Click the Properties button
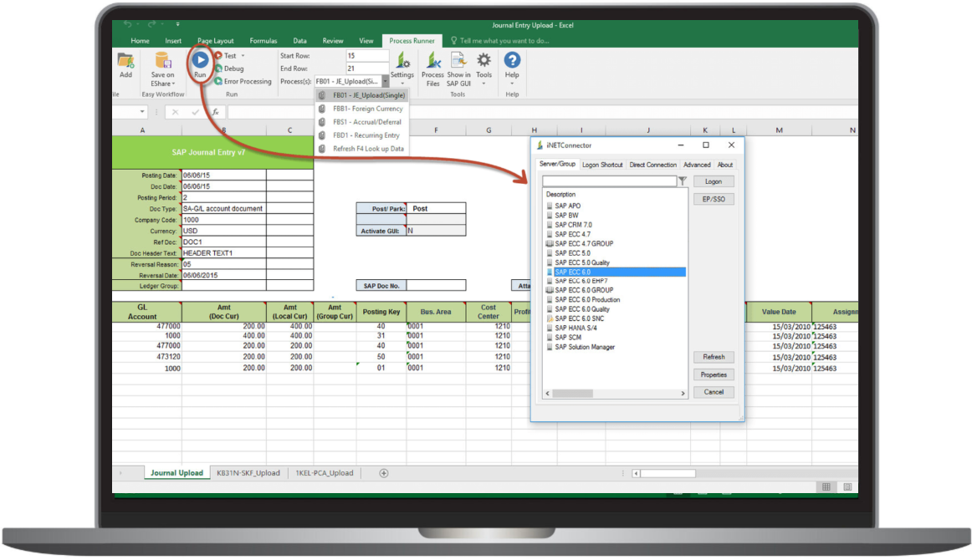 tap(714, 374)
